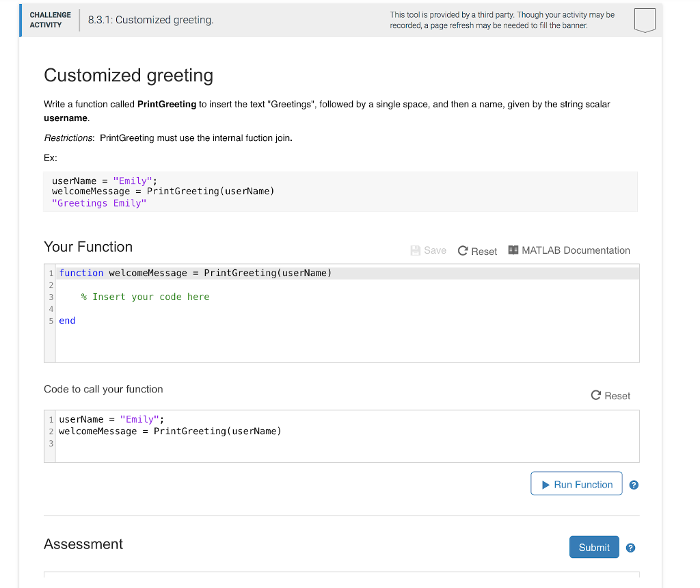Screen dimensions: 700x588
Task: Open the MATLAB Documentation link text
Action: [x=576, y=250]
